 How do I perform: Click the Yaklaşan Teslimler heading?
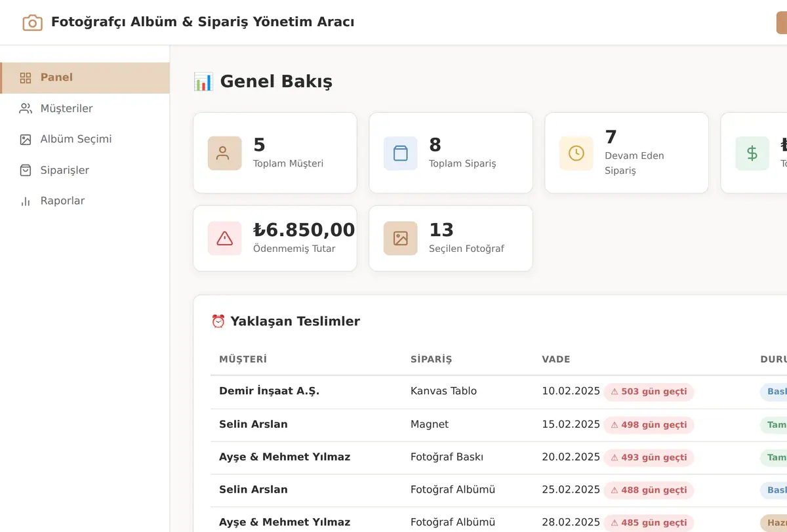click(x=295, y=321)
